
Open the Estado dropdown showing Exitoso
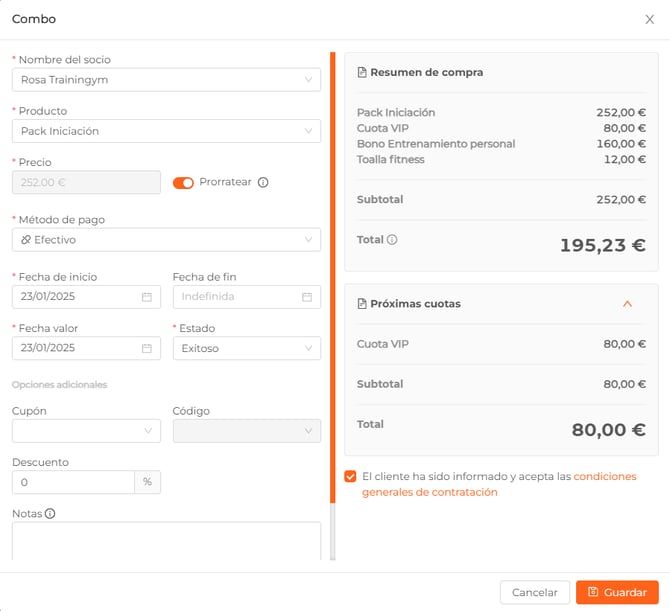coord(246,349)
